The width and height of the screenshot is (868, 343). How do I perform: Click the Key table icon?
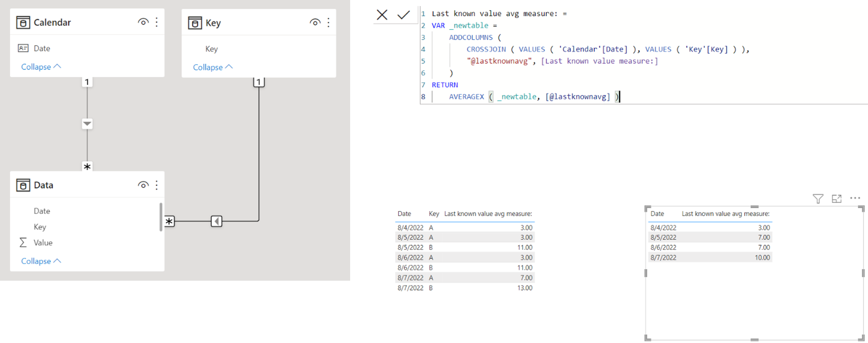195,23
